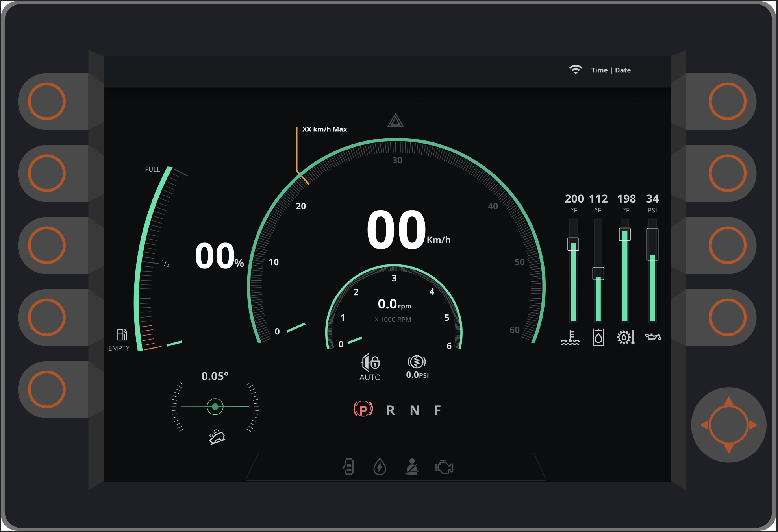Select the F forward gear
778x532 pixels.
click(x=437, y=410)
